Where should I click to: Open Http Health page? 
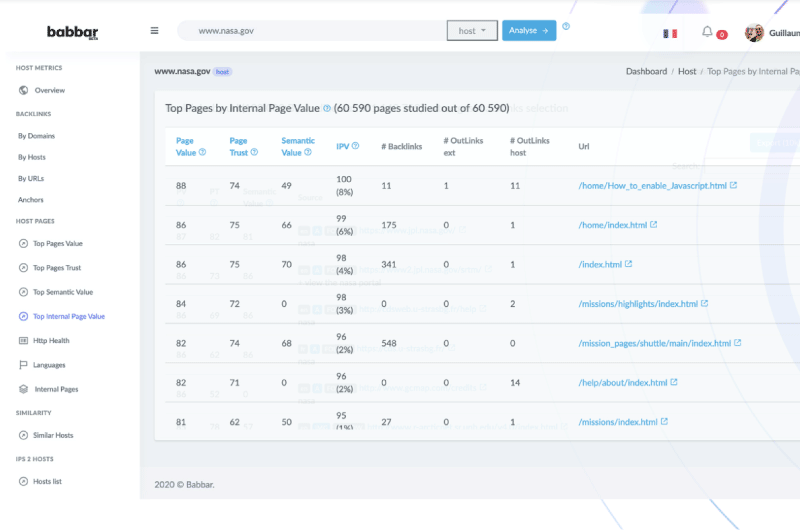(51, 341)
